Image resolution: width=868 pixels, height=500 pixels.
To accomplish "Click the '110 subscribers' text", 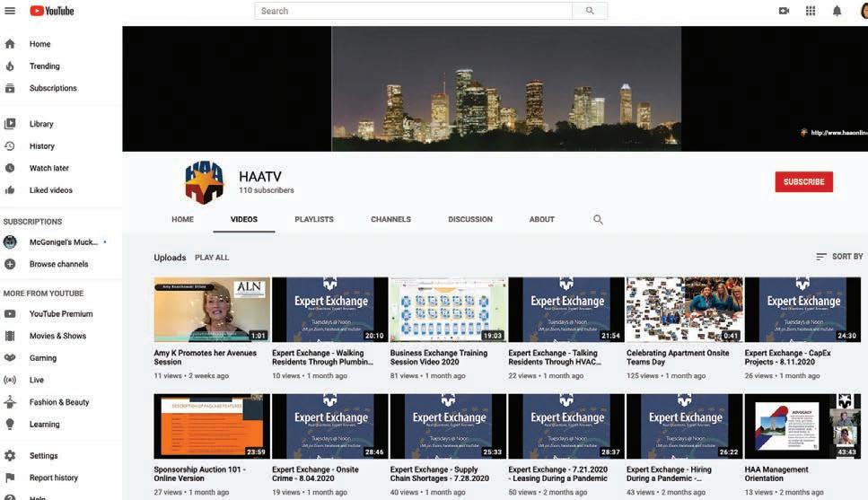I will [267, 190].
